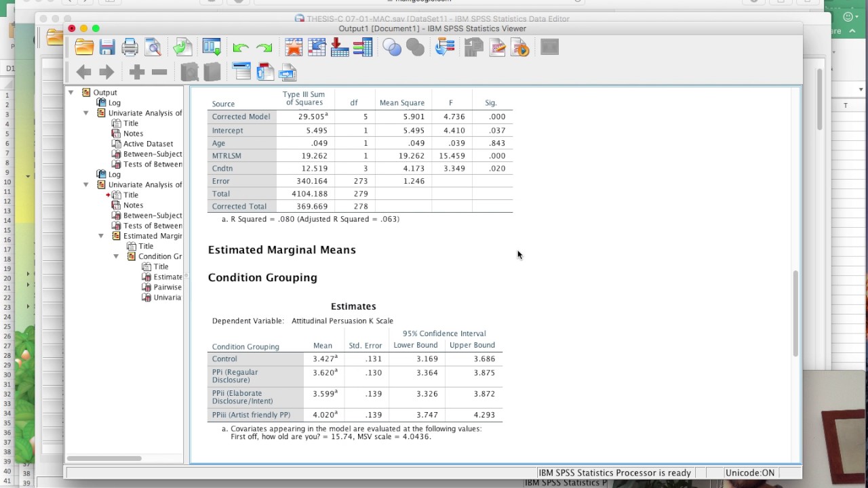
Task: Click 'Dependent Variable' caption line
Action: click(302, 321)
